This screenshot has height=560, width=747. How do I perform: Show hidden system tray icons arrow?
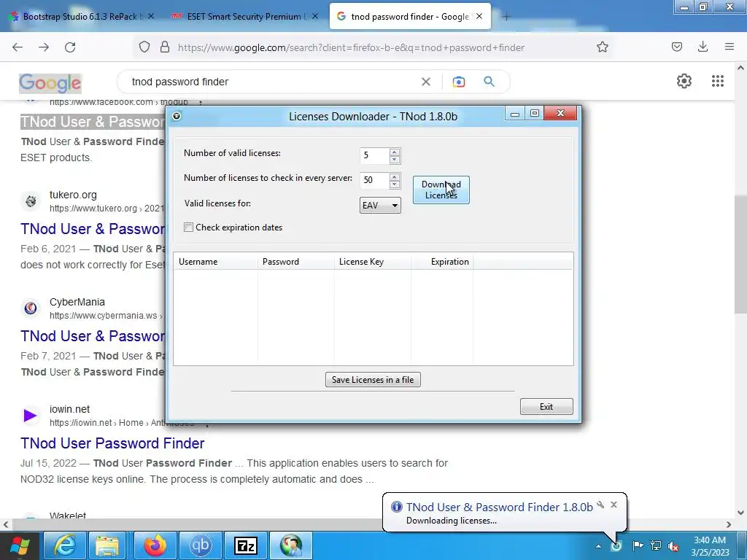(598, 546)
